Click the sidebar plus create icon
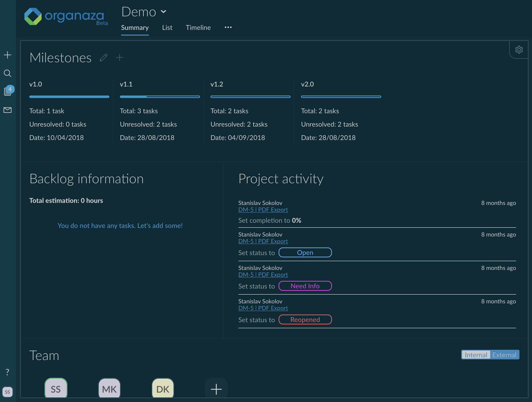This screenshot has height=402, width=532. pos(8,55)
